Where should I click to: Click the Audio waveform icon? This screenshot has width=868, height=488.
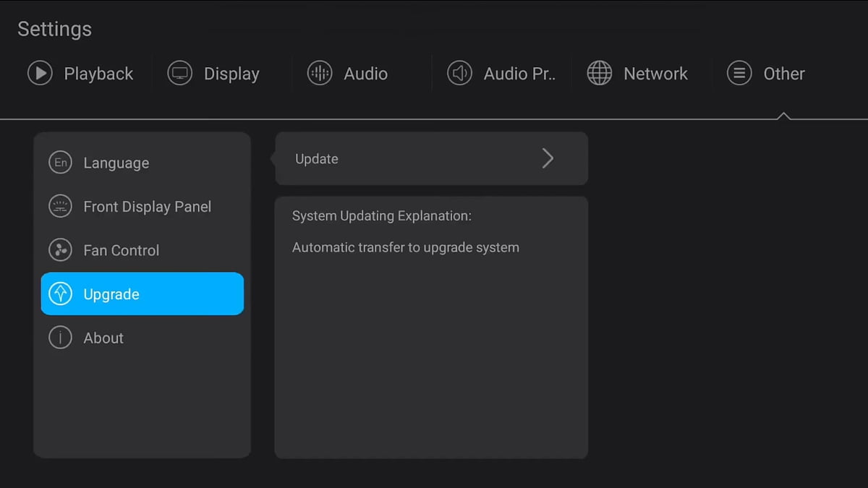320,73
